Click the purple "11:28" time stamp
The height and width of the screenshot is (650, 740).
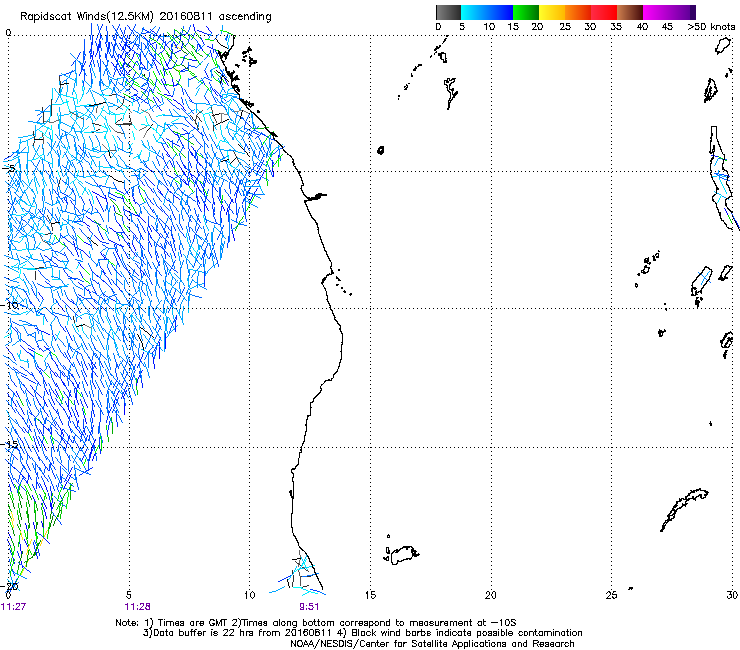tap(137, 607)
